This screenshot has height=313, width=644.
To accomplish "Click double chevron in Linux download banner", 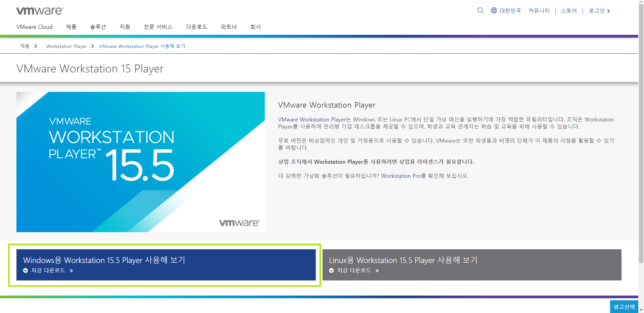I will (x=377, y=271).
